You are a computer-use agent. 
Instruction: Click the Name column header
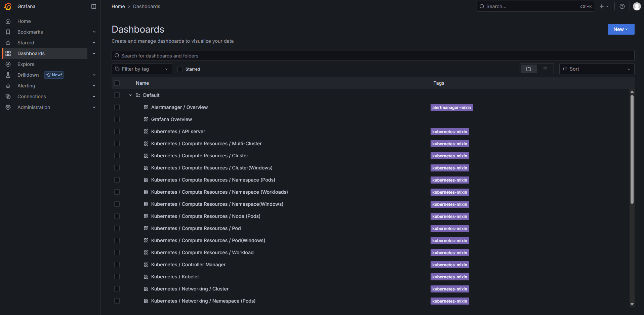142,83
